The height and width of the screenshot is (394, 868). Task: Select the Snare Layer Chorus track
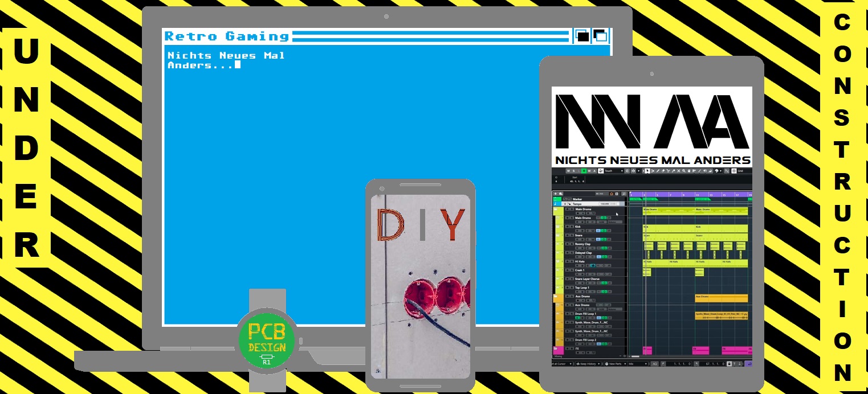coord(587,279)
